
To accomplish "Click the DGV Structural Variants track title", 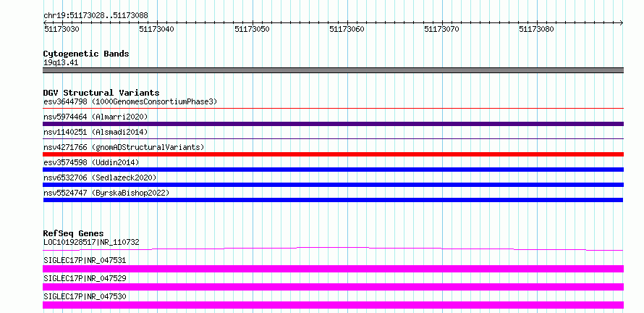I will click(x=101, y=93).
